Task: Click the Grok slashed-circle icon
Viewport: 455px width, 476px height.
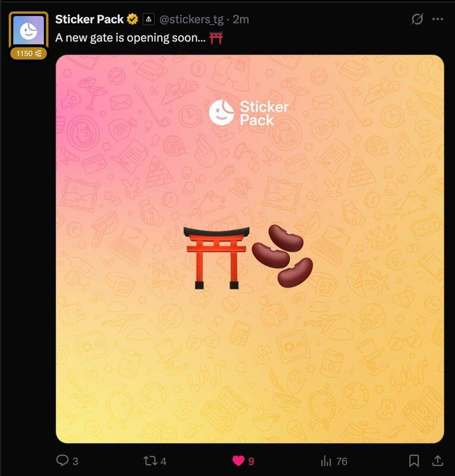Action: pyautogui.click(x=417, y=19)
